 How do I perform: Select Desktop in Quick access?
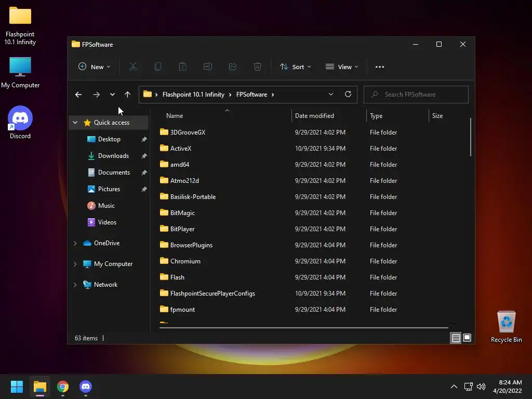pos(109,139)
